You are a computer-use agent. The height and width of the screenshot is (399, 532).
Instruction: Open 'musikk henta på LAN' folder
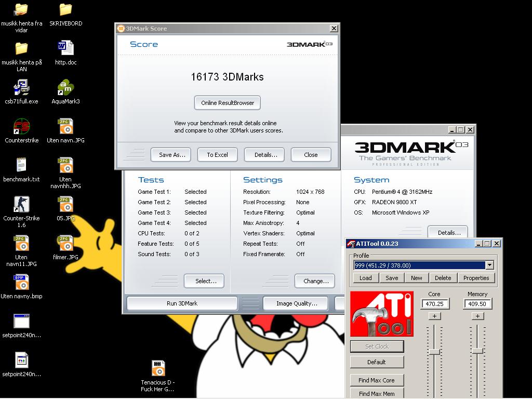(21, 49)
